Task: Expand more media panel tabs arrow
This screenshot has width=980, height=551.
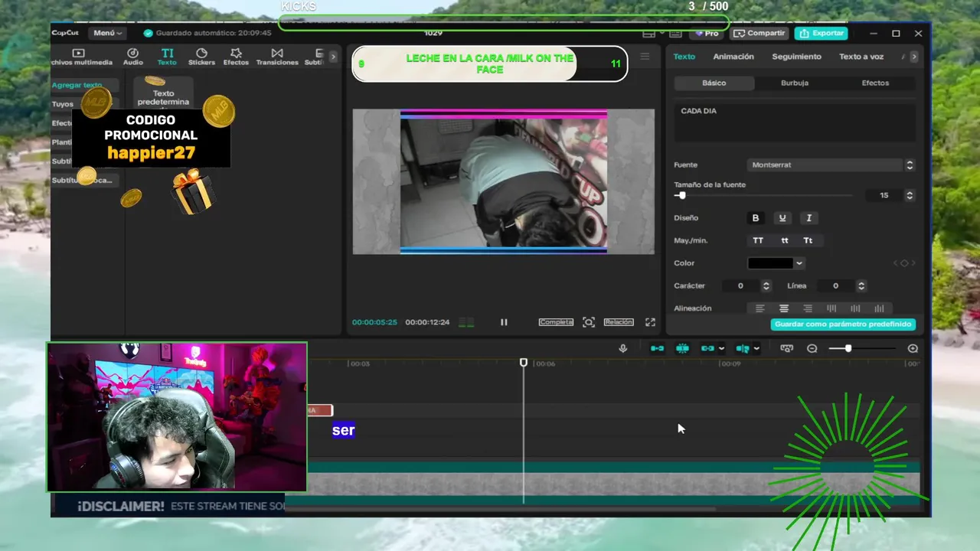Action: (333, 57)
